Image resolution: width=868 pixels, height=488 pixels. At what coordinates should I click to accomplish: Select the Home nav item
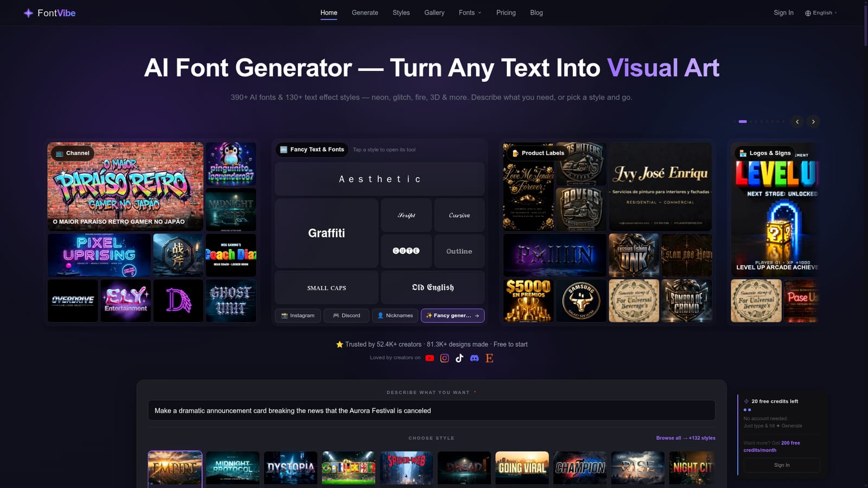[x=329, y=12]
